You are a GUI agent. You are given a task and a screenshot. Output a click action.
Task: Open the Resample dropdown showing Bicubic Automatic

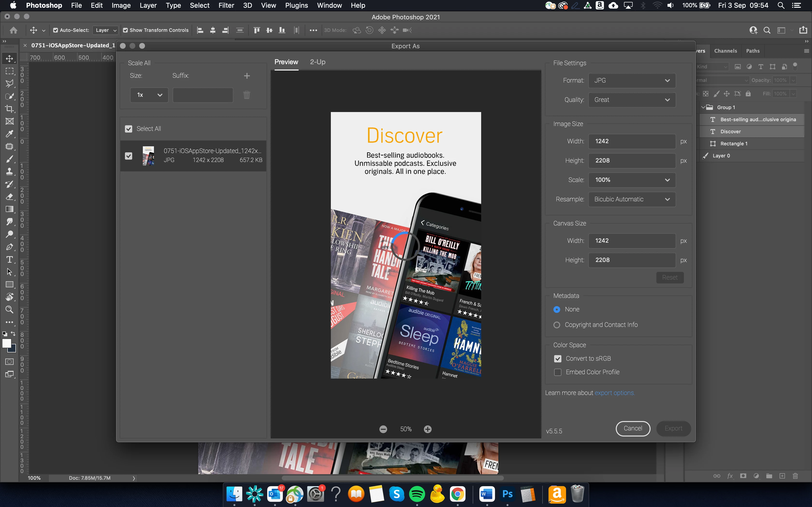[632, 199]
